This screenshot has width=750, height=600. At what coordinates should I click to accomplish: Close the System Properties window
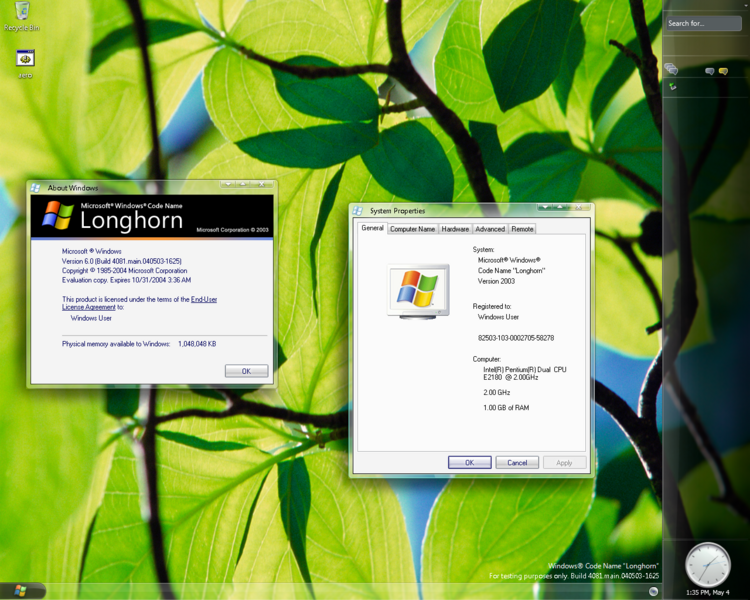579,207
